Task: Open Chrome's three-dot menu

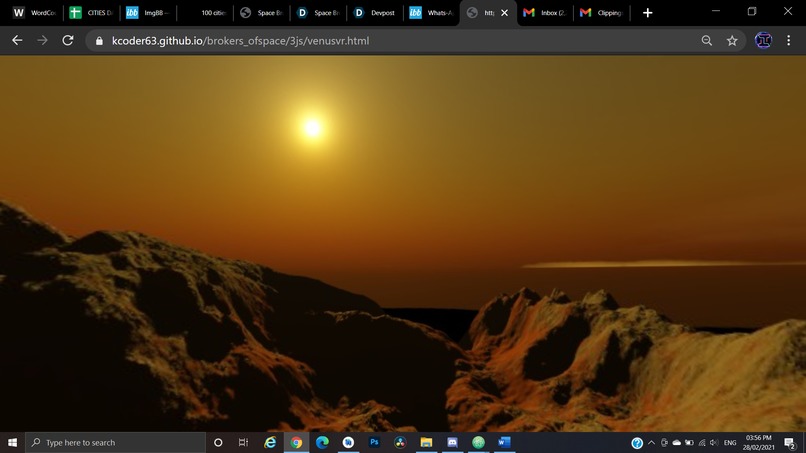Action: (x=789, y=40)
